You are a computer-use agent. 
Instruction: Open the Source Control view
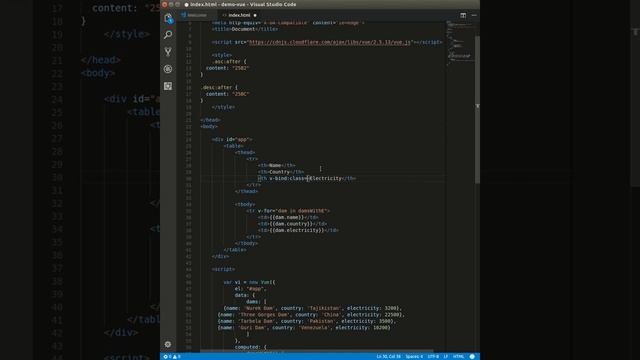click(168, 52)
